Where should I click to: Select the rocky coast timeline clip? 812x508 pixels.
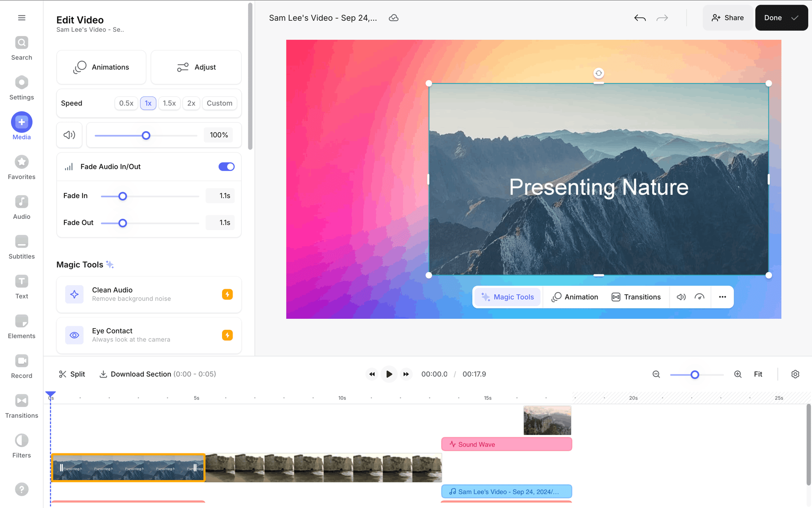click(x=324, y=468)
